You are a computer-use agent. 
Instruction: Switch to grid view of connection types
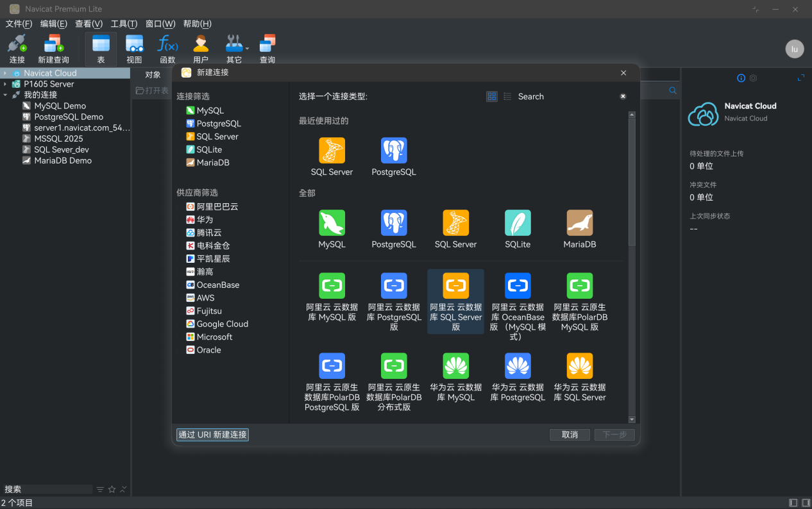coord(492,96)
